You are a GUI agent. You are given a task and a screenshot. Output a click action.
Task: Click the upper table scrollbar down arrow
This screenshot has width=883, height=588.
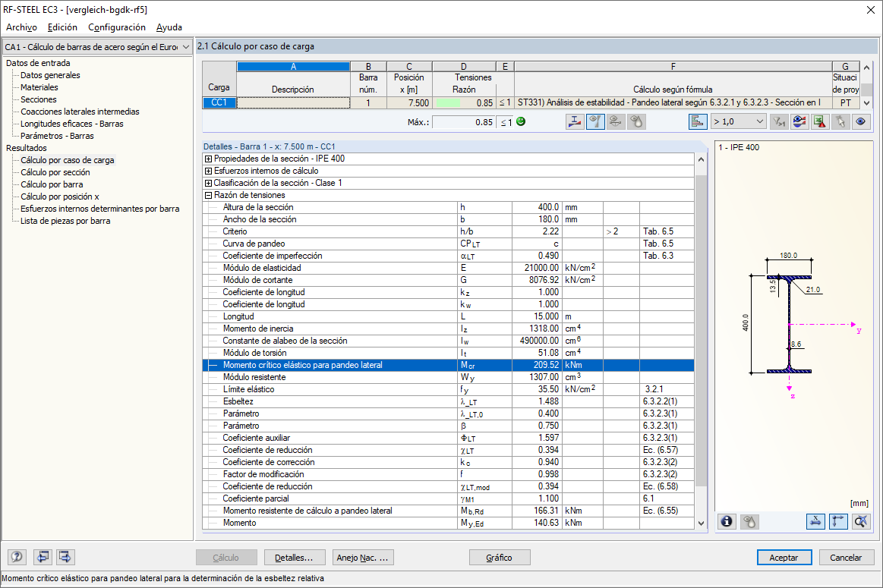click(x=866, y=103)
